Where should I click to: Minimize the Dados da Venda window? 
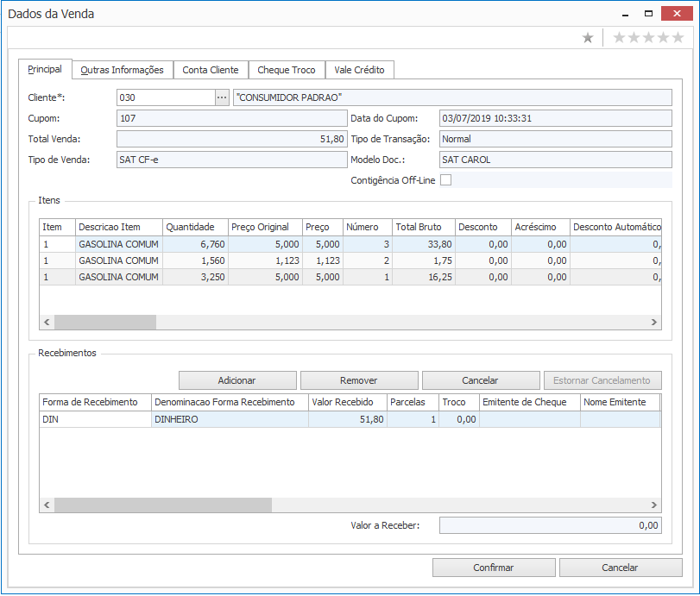626,15
